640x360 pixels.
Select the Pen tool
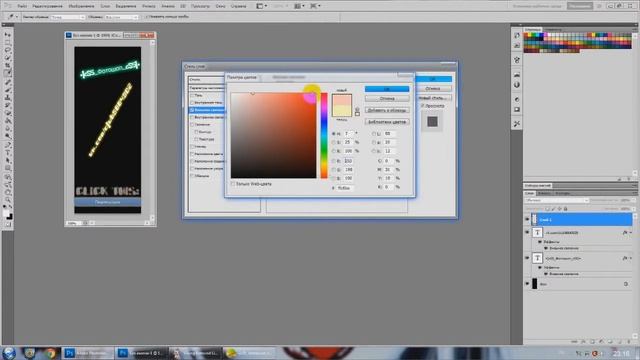[7, 145]
